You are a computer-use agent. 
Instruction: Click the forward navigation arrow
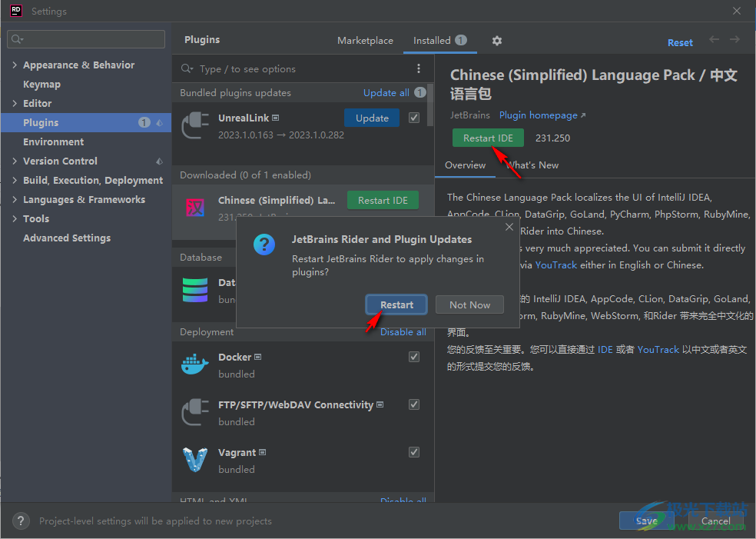click(x=734, y=39)
